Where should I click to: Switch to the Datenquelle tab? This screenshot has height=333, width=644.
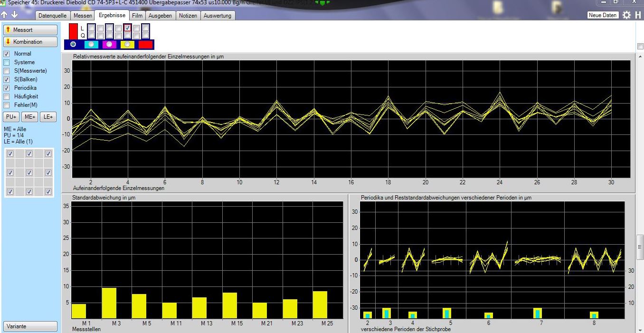point(52,16)
